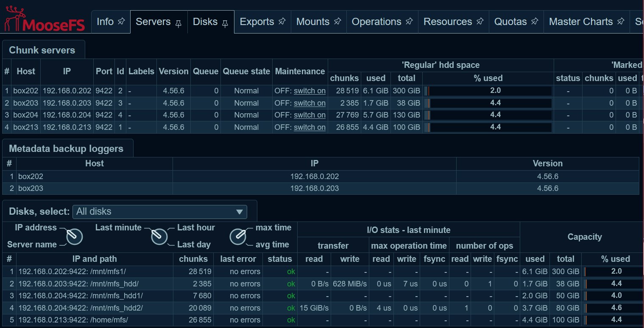The width and height of the screenshot is (644, 328).
Task: Open the Resources tab
Action: click(448, 22)
